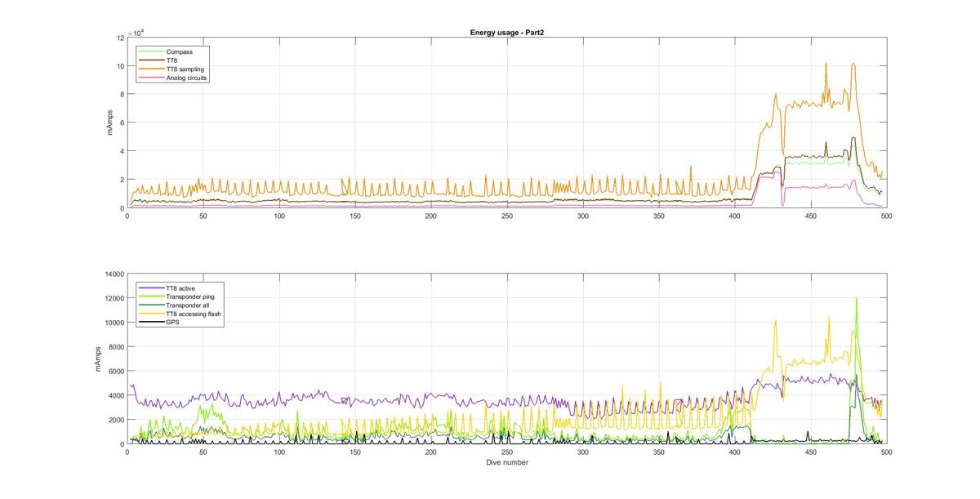The width and height of the screenshot is (980, 499).
Task: Click the 2000 y-axis tick label
Action: [115, 420]
